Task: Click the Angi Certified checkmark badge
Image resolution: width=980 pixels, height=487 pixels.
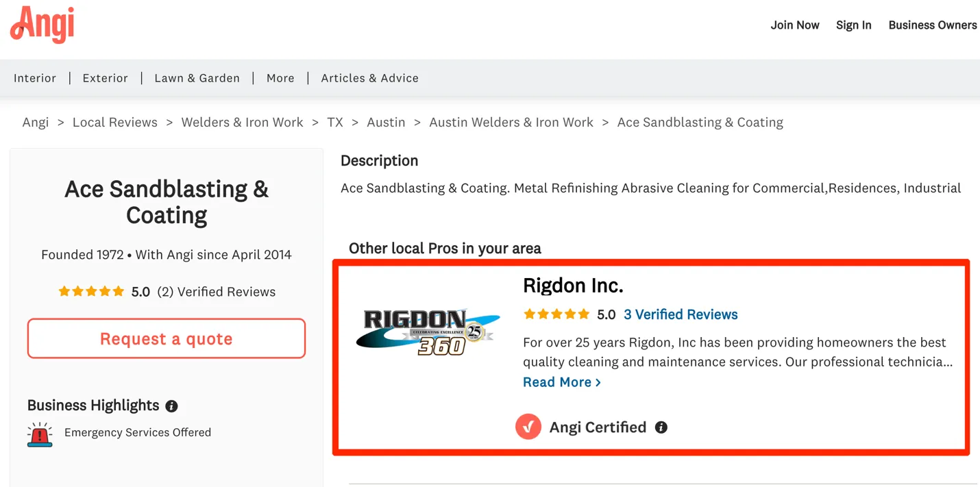Action: point(528,427)
